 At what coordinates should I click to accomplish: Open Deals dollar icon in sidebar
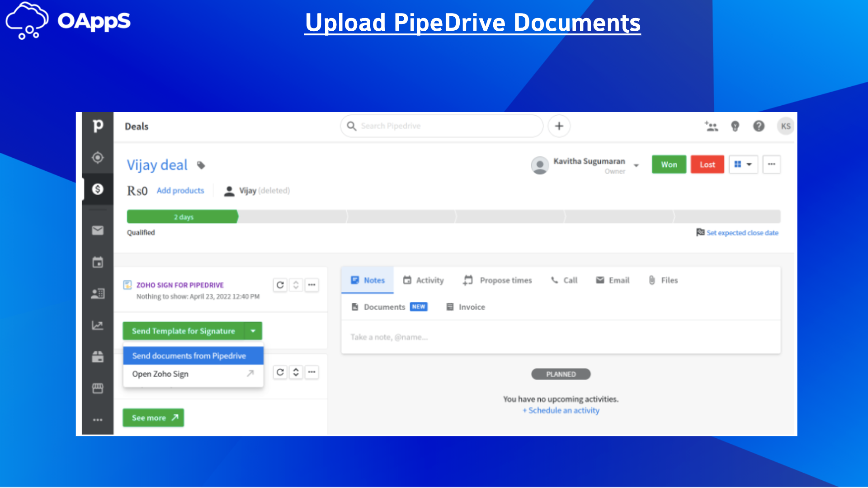(98, 189)
